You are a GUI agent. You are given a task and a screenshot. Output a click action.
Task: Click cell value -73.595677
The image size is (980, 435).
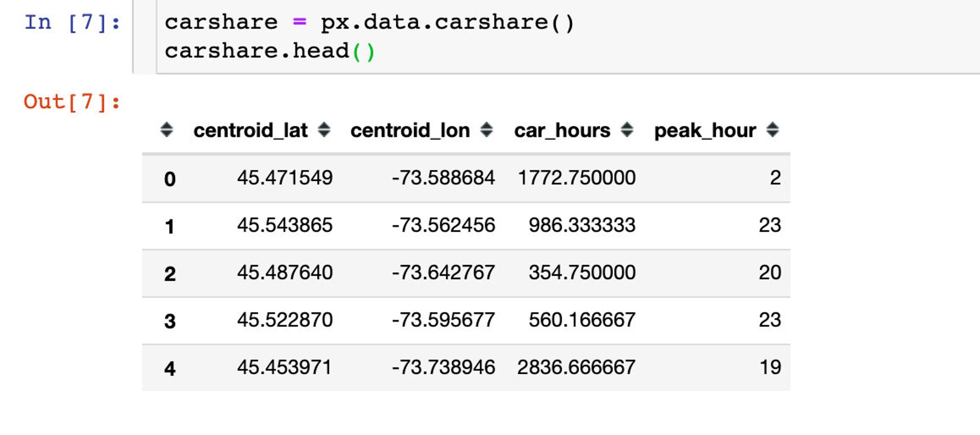click(443, 320)
